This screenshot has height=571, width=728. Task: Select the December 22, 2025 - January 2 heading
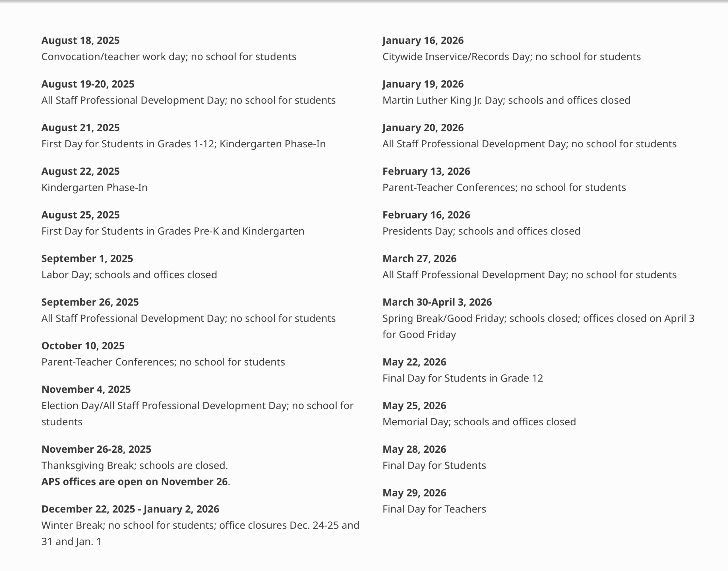coord(130,509)
